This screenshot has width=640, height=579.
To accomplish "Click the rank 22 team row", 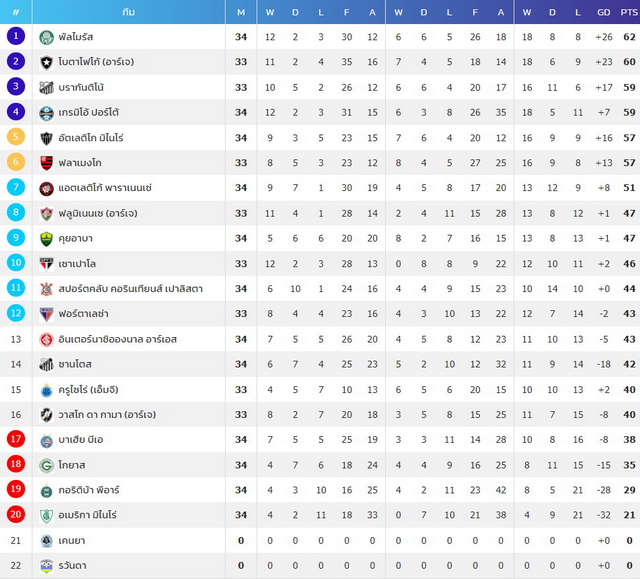I will [x=320, y=566].
